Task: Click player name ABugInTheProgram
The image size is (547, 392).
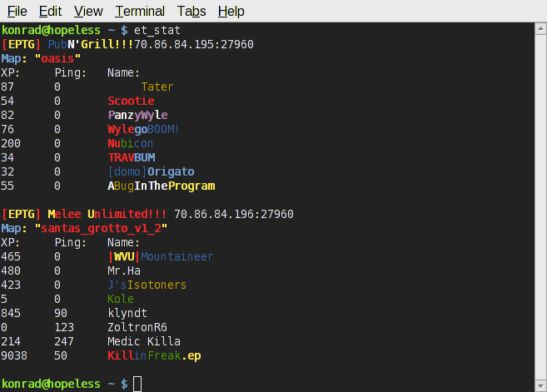Action: [x=161, y=186]
